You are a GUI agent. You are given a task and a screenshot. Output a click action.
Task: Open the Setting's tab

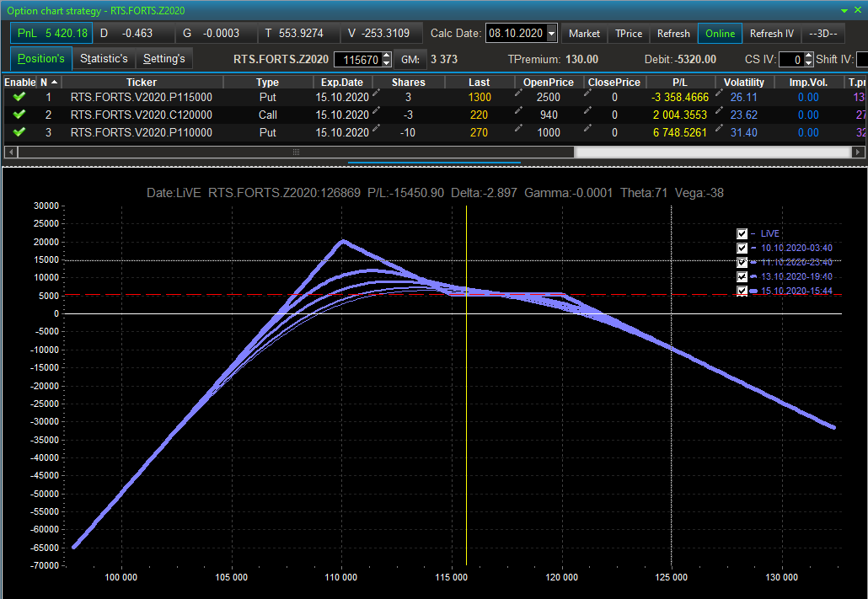[x=163, y=59]
